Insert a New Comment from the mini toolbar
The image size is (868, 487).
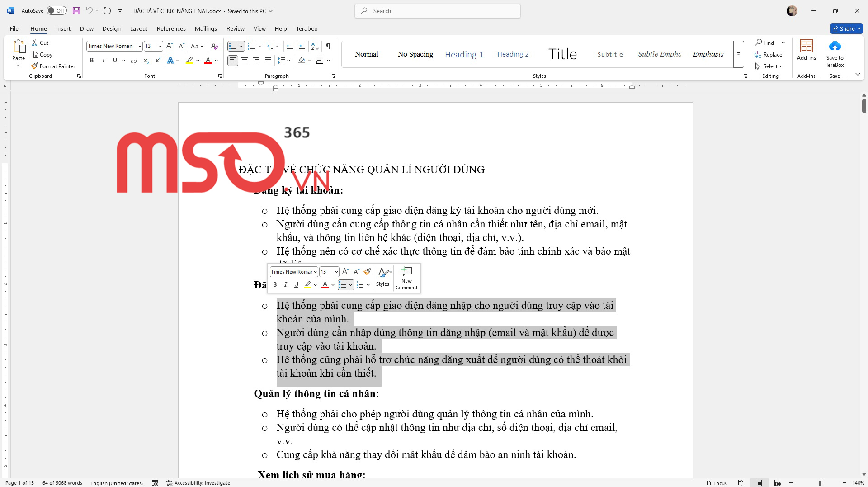[406, 278]
